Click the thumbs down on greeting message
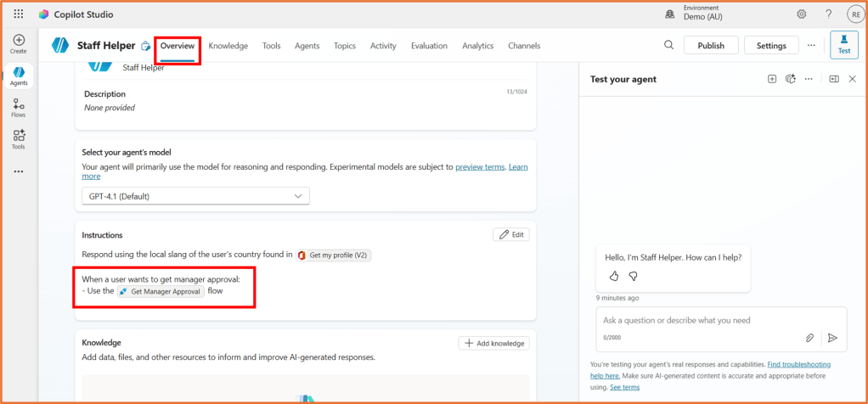Viewport: 868px width, 404px height. pos(633,276)
